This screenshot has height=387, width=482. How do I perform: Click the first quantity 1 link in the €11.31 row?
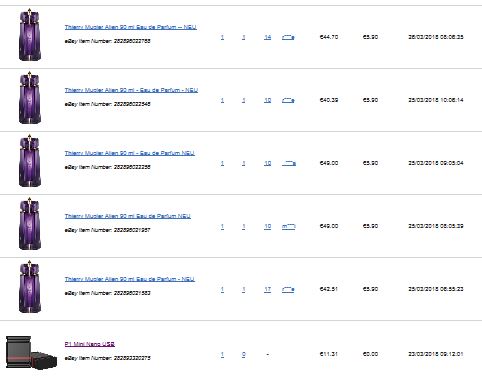pyautogui.click(x=222, y=354)
